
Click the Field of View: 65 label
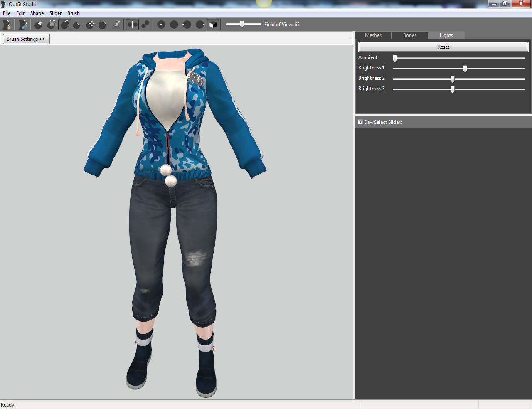click(282, 25)
